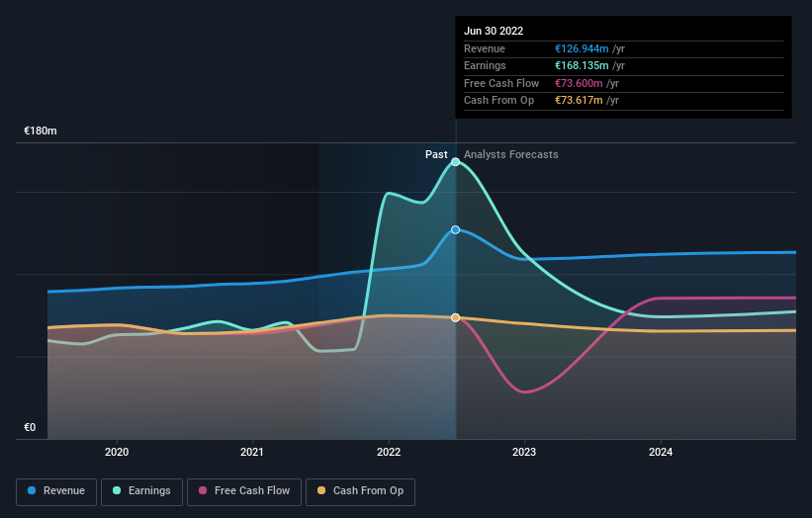
Task: Click the €73.600m free cash flow value
Action: [x=579, y=83]
